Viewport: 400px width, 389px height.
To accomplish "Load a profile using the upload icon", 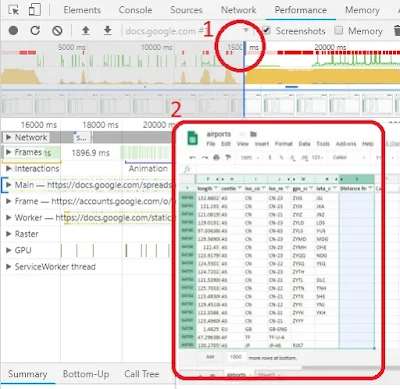I will (86, 31).
